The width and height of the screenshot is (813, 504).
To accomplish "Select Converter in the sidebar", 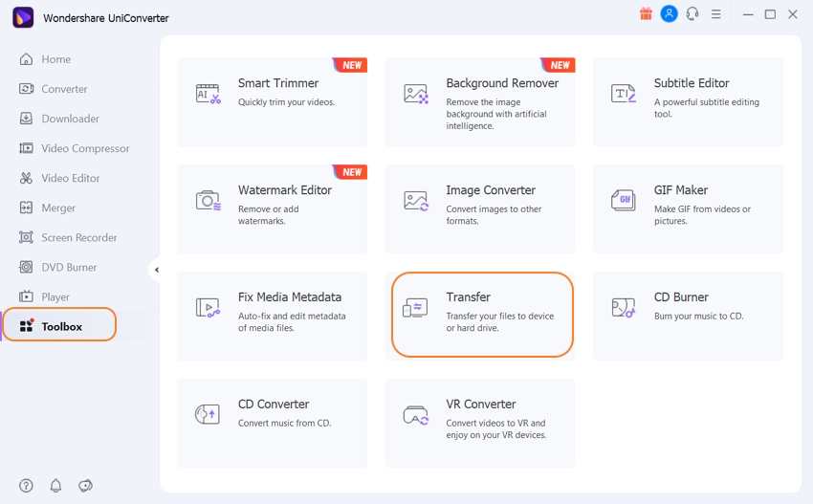I will [64, 89].
